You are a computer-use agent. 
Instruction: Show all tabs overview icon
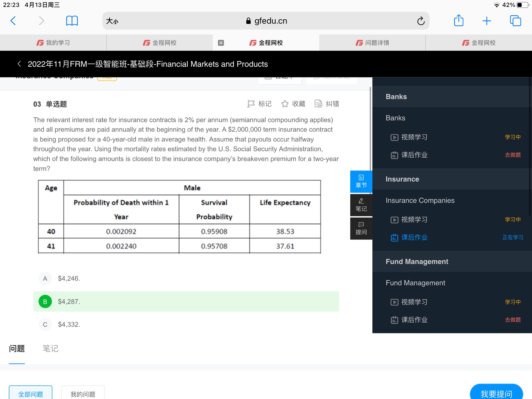click(x=515, y=20)
